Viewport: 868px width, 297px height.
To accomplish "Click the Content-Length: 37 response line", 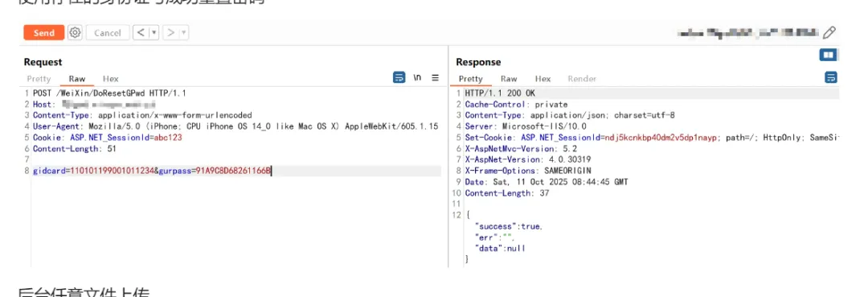I will pos(506,193).
